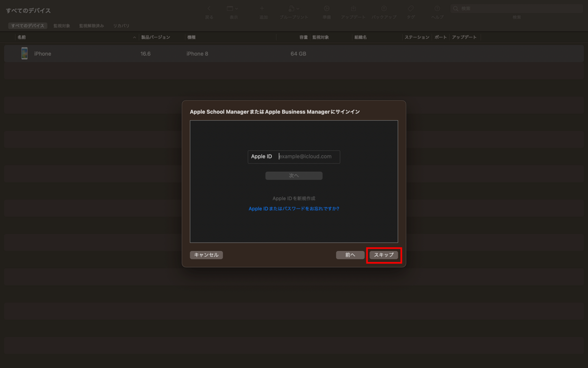Click the 64 GB capacity cell
This screenshot has height=368, width=588.
point(298,54)
